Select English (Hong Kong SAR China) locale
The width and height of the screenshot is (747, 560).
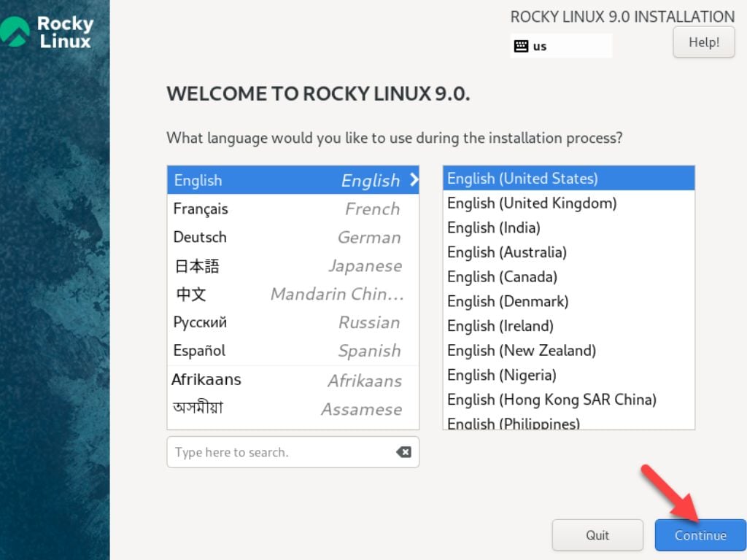[551, 400]
